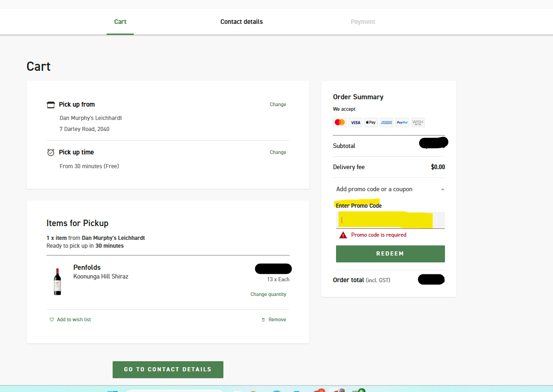Click the 7 Darley Road, 2040 address
553x392 pixels.
pyautogui.click(x=85, y=129)
